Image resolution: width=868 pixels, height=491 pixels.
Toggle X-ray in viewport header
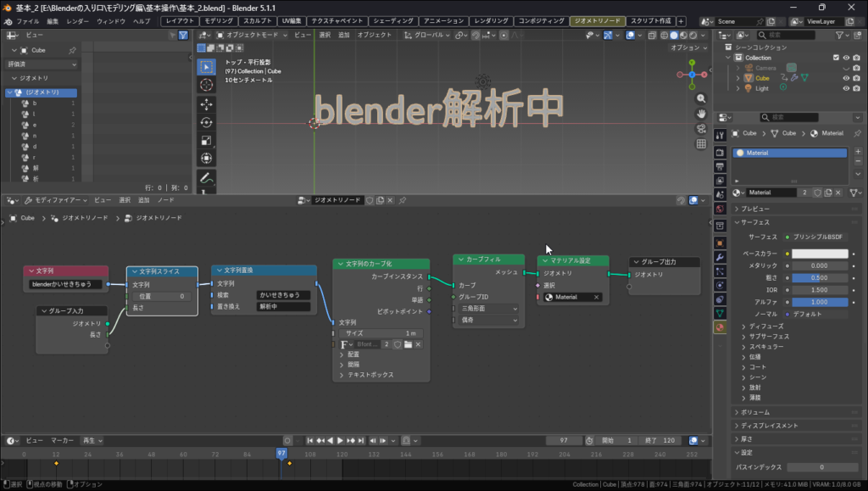[652, 35]
